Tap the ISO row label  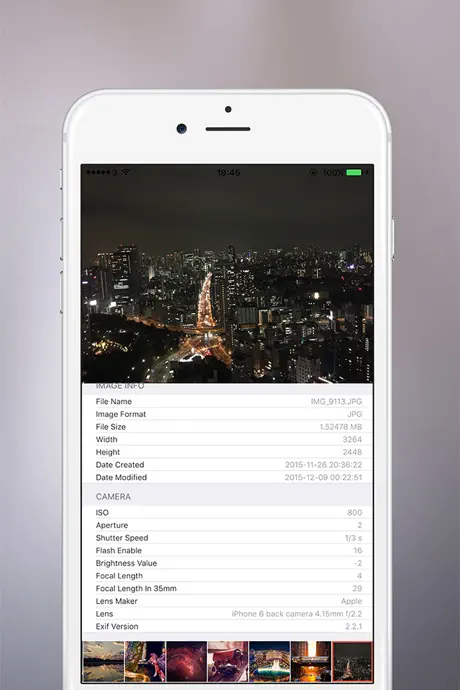[102, 513]
